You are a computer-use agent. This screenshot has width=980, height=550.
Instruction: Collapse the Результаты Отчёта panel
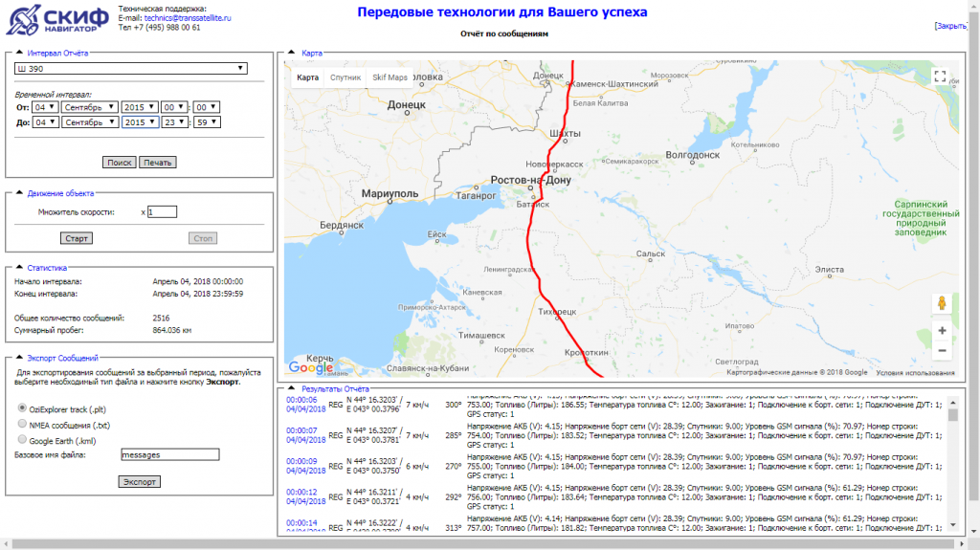tap(291, 388)
